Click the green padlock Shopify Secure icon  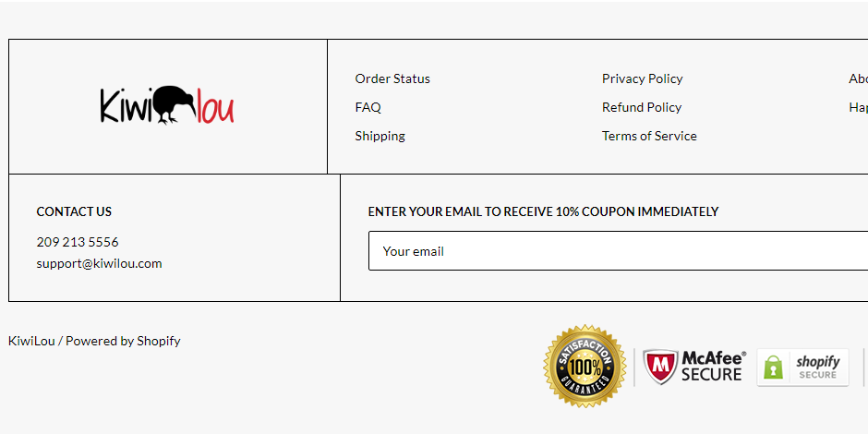point(773,368)
